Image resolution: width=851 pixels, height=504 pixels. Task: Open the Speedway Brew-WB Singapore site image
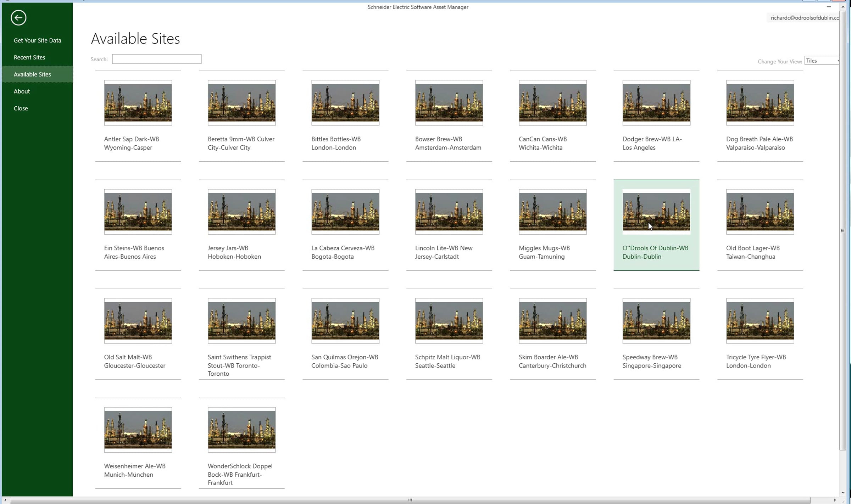point(656,321)
